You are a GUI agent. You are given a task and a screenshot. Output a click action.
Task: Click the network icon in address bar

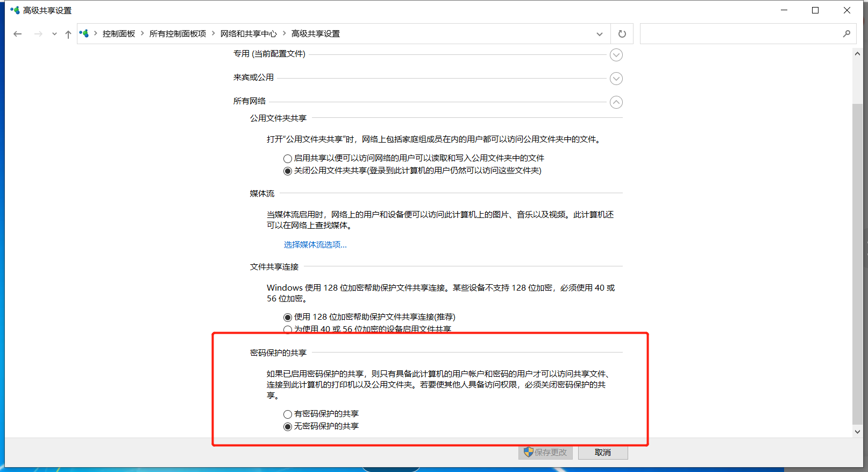[x=84, y=33]
